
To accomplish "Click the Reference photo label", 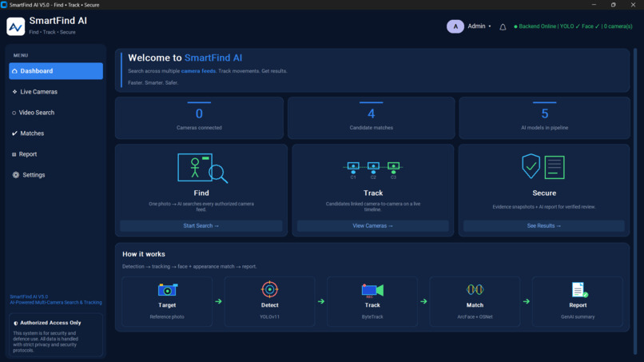I will [x=167, y=316].
